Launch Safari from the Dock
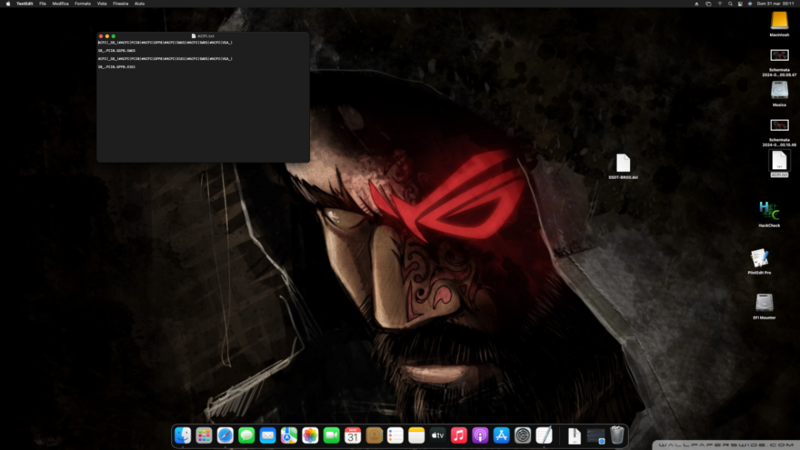The height and width of the screenshot is (450, 800). [225, 436]
